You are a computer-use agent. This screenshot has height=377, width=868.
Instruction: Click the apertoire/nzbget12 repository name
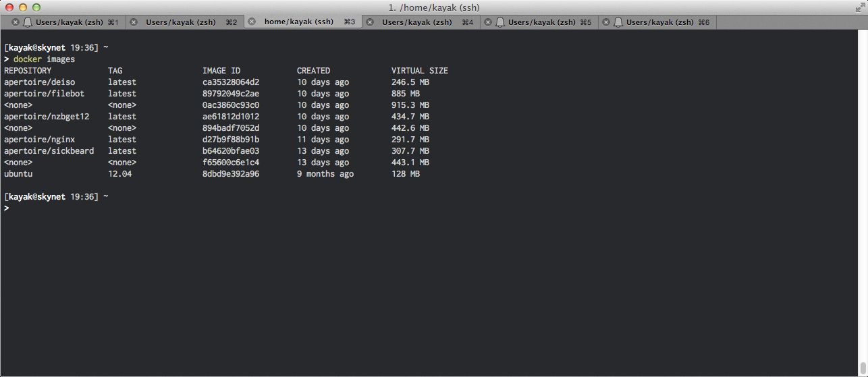[47, 117]
